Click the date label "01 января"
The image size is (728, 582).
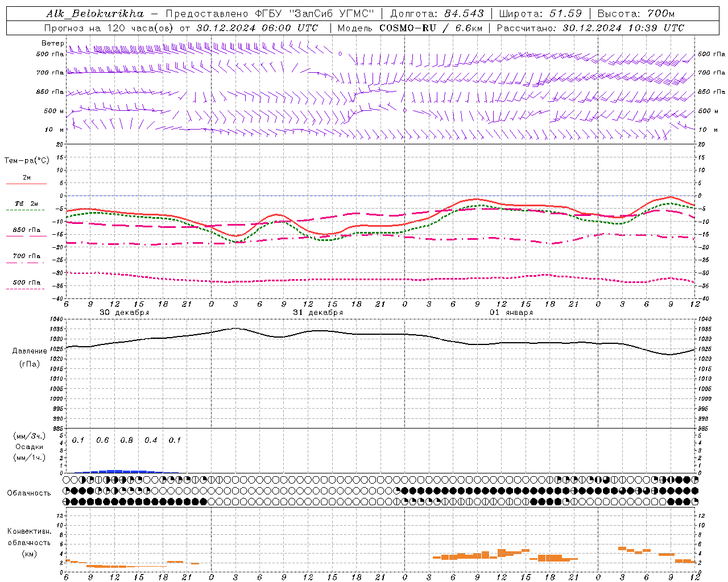pyautogui.click(x=511, y=313)
